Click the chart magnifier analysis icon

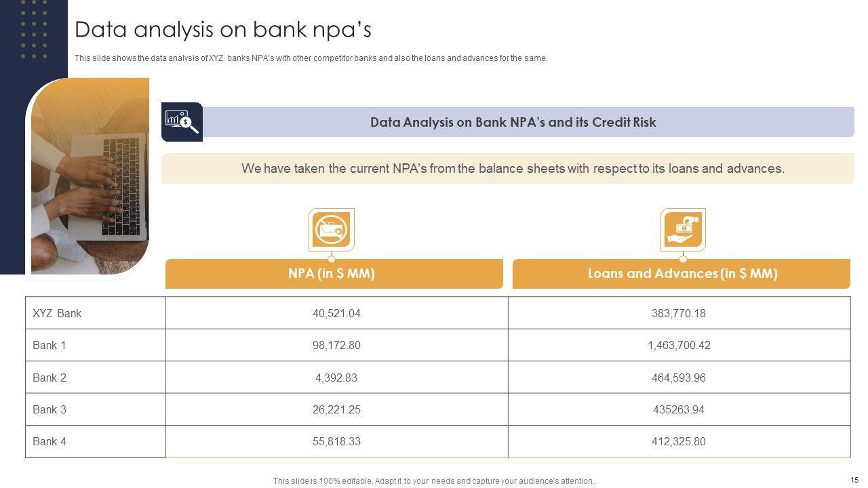[x=182, y=122]
